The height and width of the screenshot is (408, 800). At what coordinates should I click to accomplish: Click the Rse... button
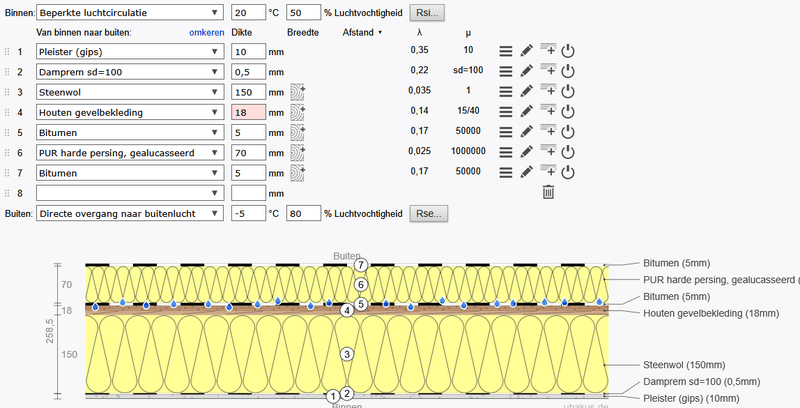pyautogui.click(x=429, y=214)
